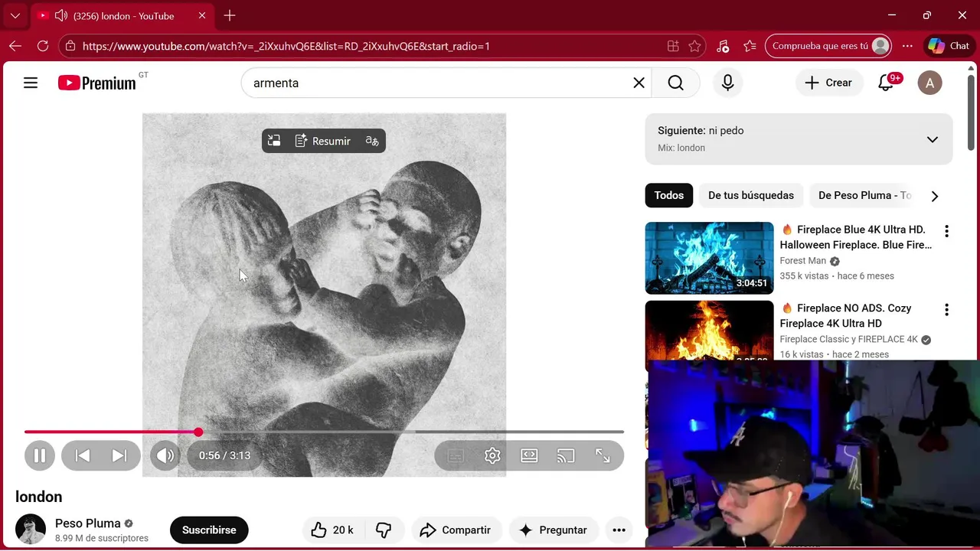Open the Copilot Chat button
The image size is (980, 551).
click(949, 46)
